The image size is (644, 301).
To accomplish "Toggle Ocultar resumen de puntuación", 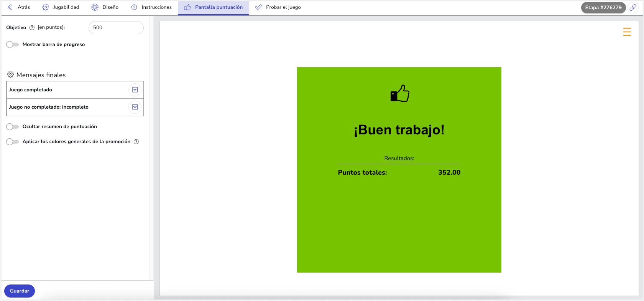I will [13, 127].
